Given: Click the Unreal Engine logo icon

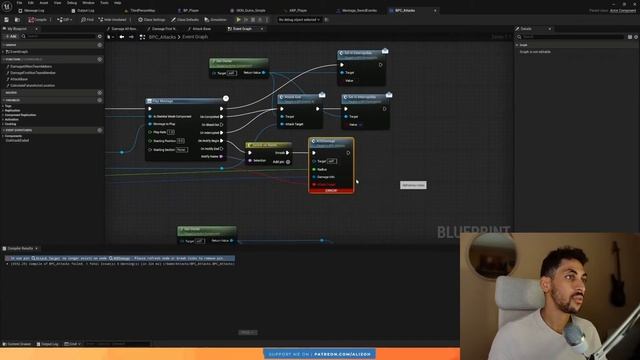Looking at the screenshot, I should [x=7, y=6].
